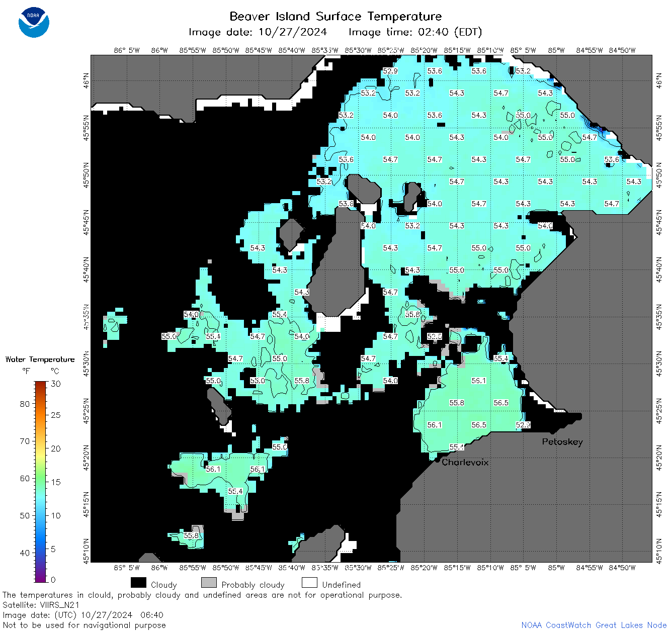Click the 70 tick on the Fahrenheit scale

click(x=25, y=441)
